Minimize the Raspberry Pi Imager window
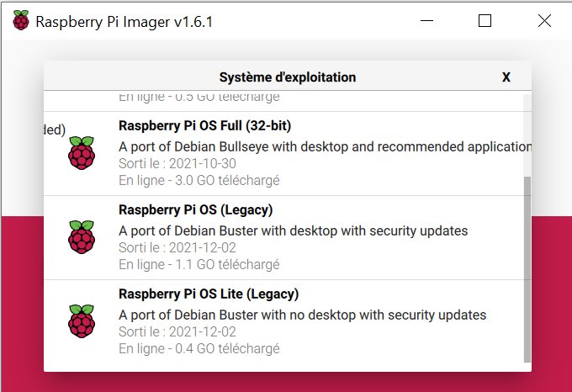Viewport: 572px width, 392px height. coord(426,21)
